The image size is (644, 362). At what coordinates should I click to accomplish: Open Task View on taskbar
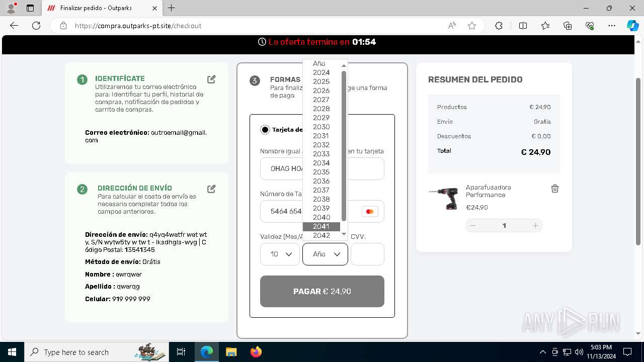pos(181,352)
